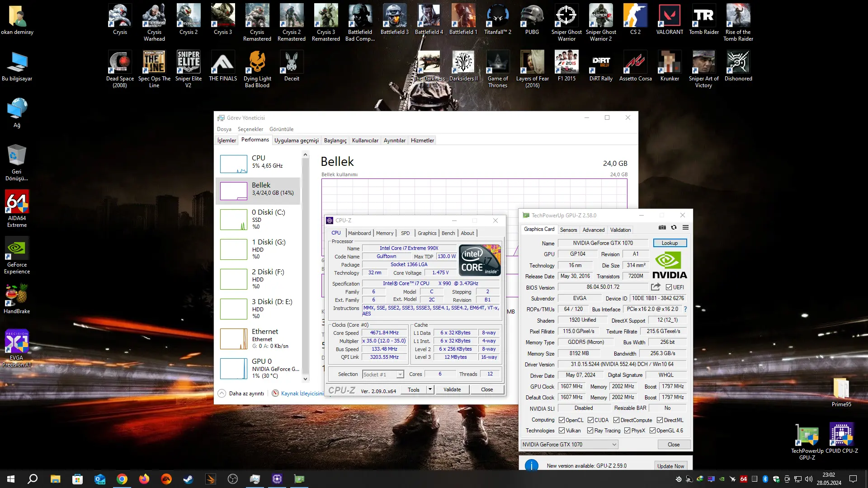Select 0 Diski (C:) performance entry
The height and width of the screenshot is (488, 868).
click(x=259, y=219)
